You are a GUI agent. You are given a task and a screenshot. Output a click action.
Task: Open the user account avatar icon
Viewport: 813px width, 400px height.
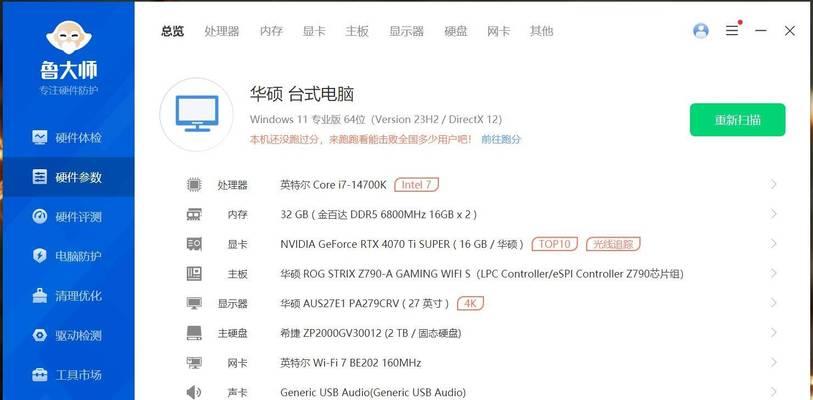pyautogui.click(x=700, y=31)
